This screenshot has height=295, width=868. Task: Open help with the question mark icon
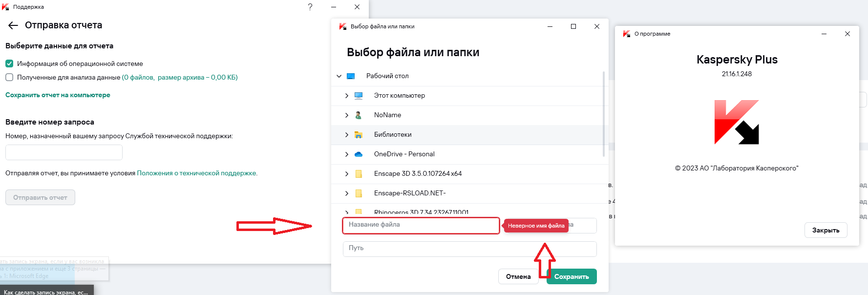click(x=310, y=7)
